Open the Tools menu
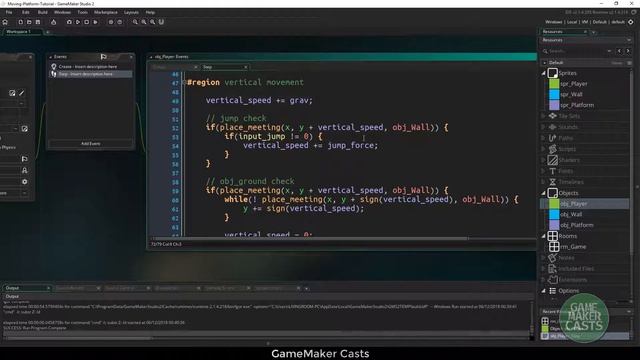The height and width of the screenshot is (360, 640). (82, 13)
